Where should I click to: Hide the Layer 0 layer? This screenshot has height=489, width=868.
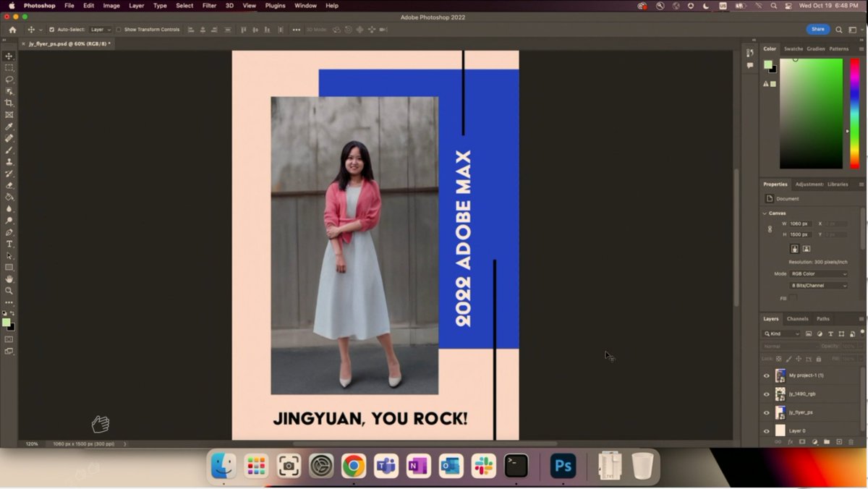point(767,430)
